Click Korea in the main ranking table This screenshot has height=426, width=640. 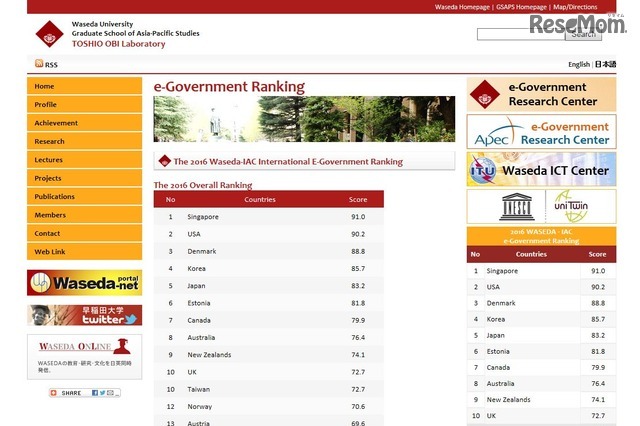[196, 268]
